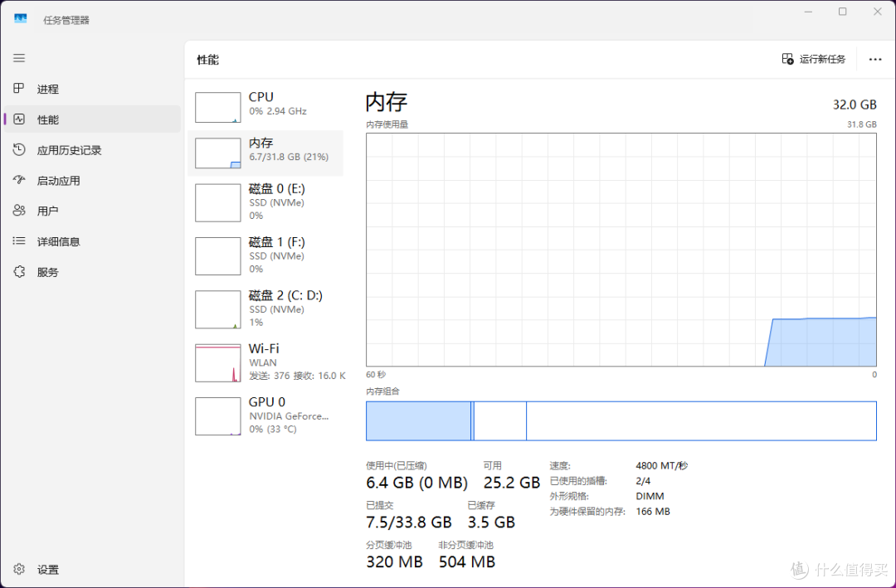This screenshot has height=588, width=896.
Task: Click the 运行新任务 button label
Action: point(822,59)
